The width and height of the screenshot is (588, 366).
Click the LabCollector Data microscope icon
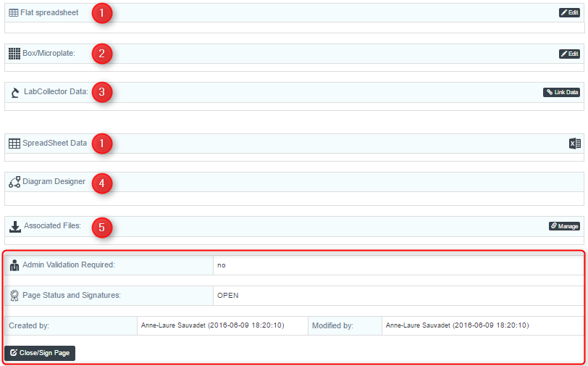point(15,92)
